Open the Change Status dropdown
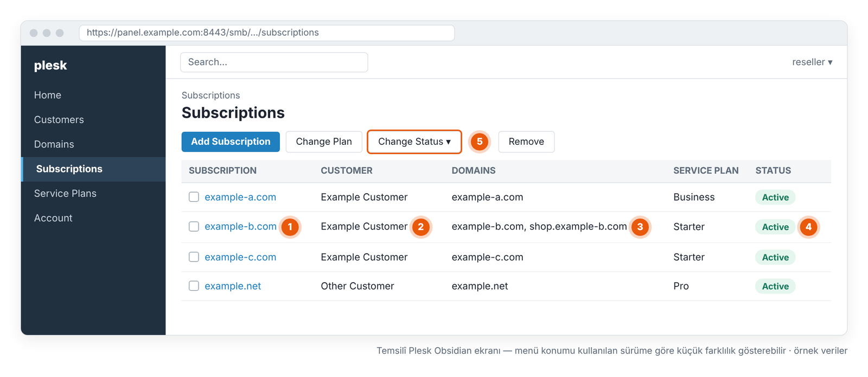 pyautogui.click(x=414, y=142)
